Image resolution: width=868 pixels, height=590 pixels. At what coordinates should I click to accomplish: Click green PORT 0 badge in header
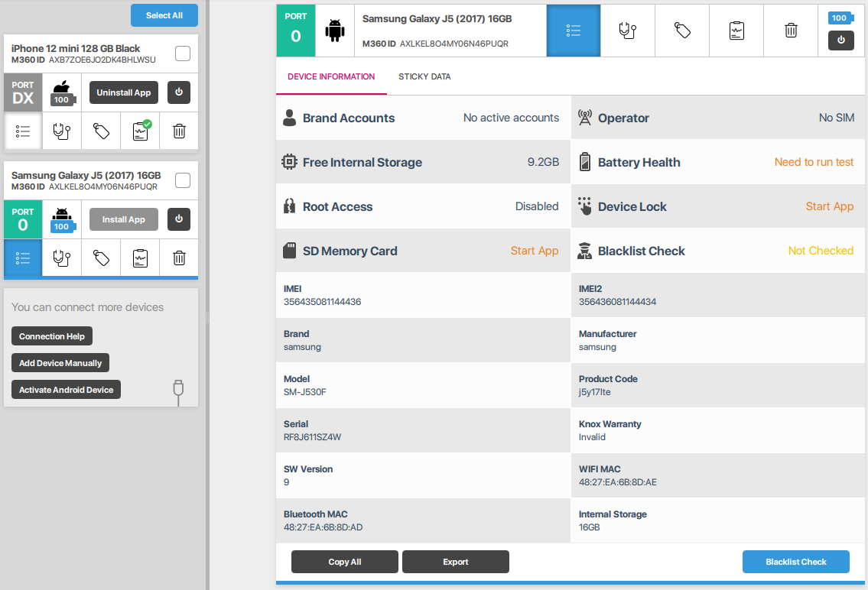(x=296, y=31)
